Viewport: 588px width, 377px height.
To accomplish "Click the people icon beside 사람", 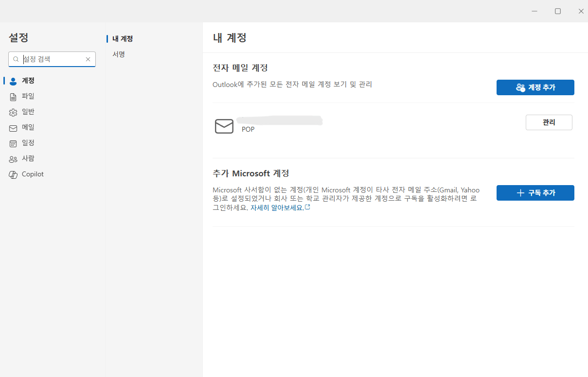I will click(13, 159).
